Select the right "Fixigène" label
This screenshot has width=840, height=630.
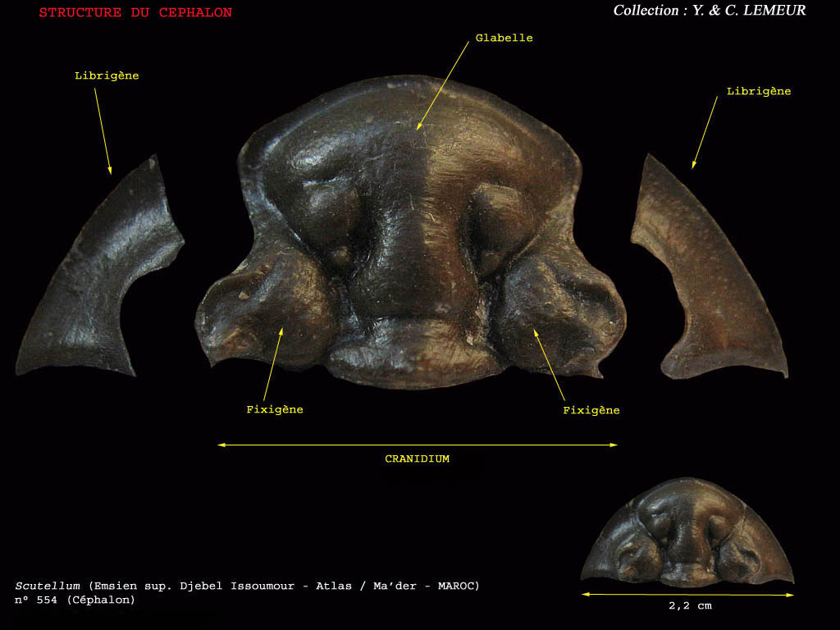591,410
